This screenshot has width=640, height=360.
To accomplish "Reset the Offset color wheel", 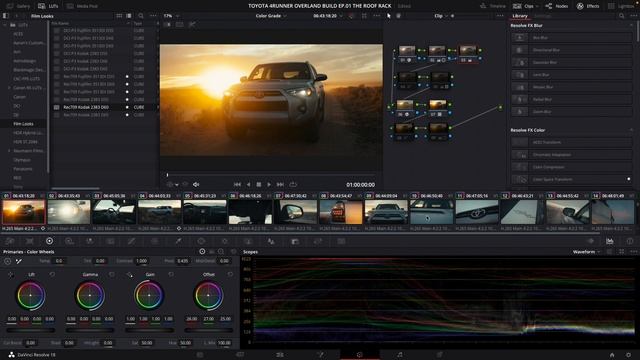I will click(231, 275).
